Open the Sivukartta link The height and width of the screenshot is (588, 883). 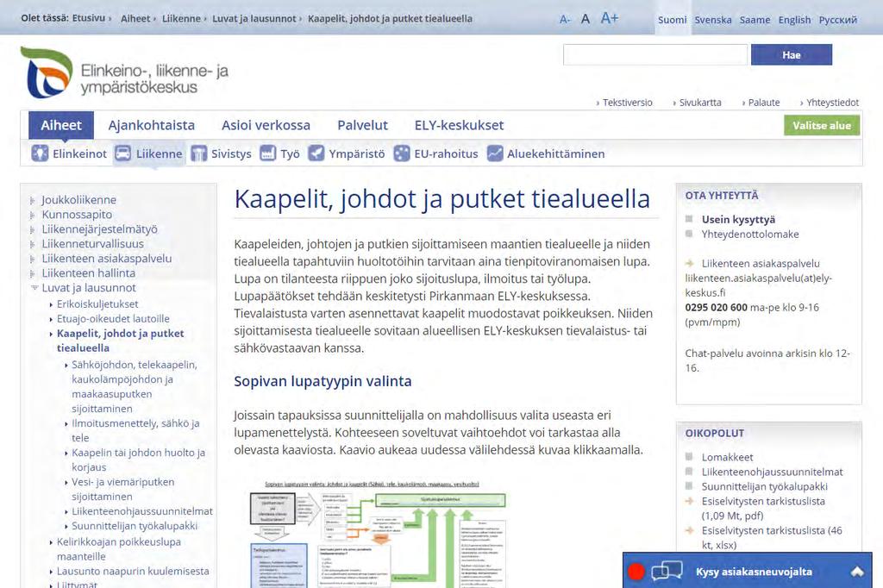[700, 103]
